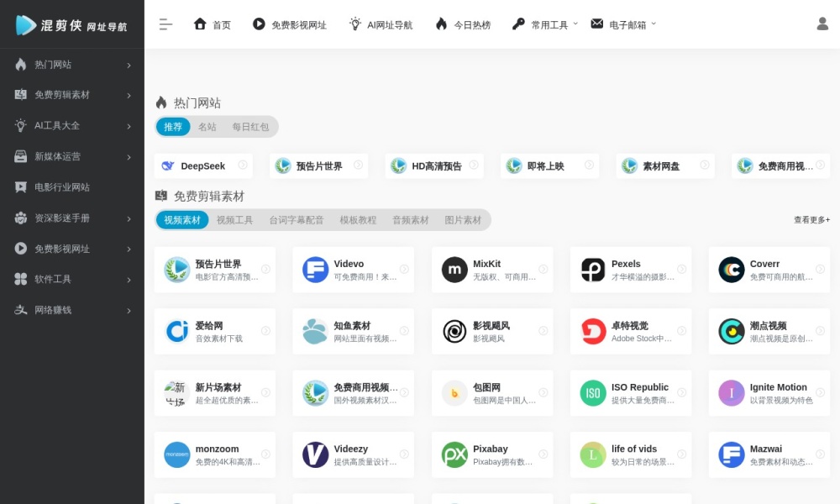Screen dimensions: 840x504
Task: Click the Pexels site logo
Action: (593, 270)
